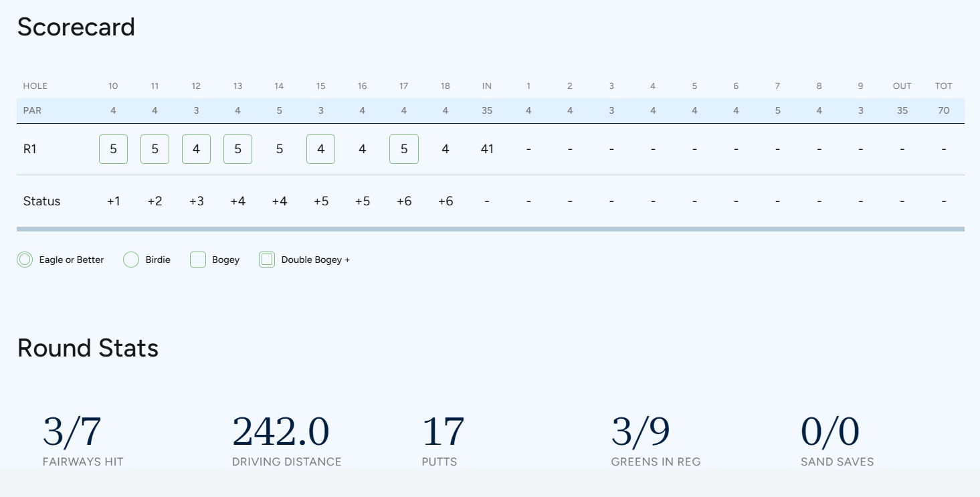Click the Status row label
The height and width of the screenshot is (497, 980).
click(x=41, y=201)
